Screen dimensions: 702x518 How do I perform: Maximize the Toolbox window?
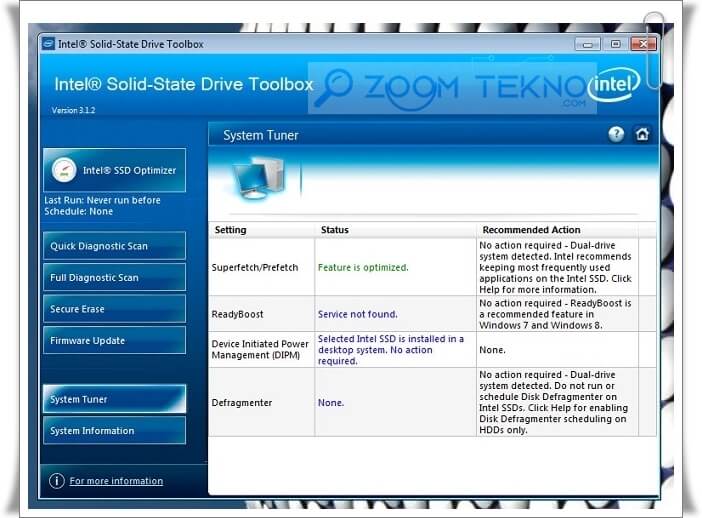(x=615, y=44)
